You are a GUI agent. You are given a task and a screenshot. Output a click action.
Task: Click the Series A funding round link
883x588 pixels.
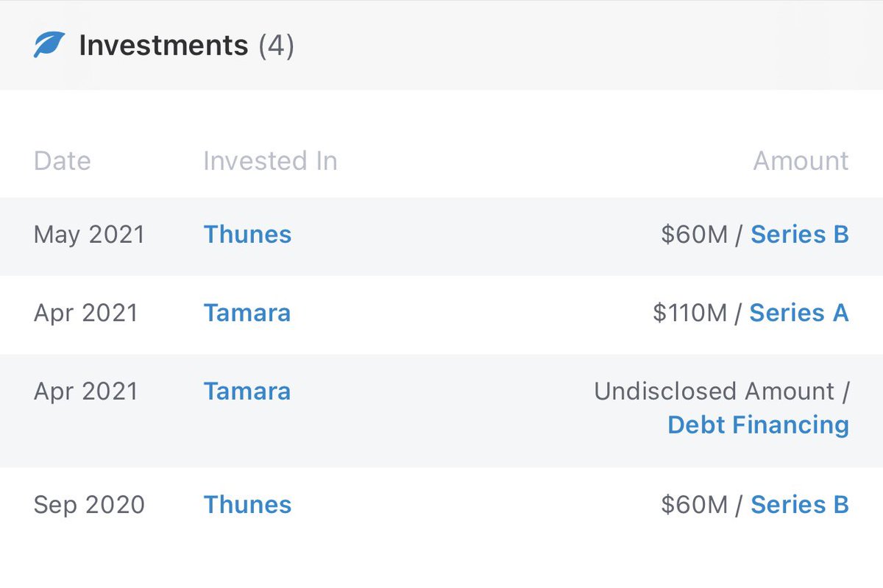(798, 313)
